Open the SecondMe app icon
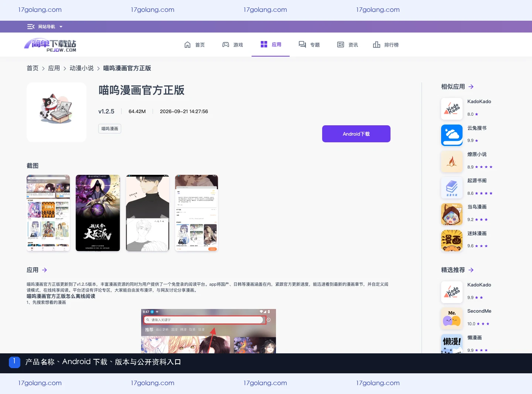 point(452,319)
